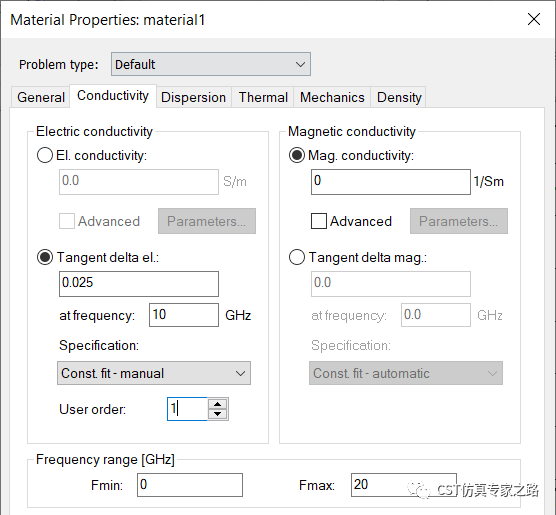Image resolution: width=556 pixels, height=515 pixels.
Task: Select the El. conductivity radio button
Action: [x=45, y=155]
